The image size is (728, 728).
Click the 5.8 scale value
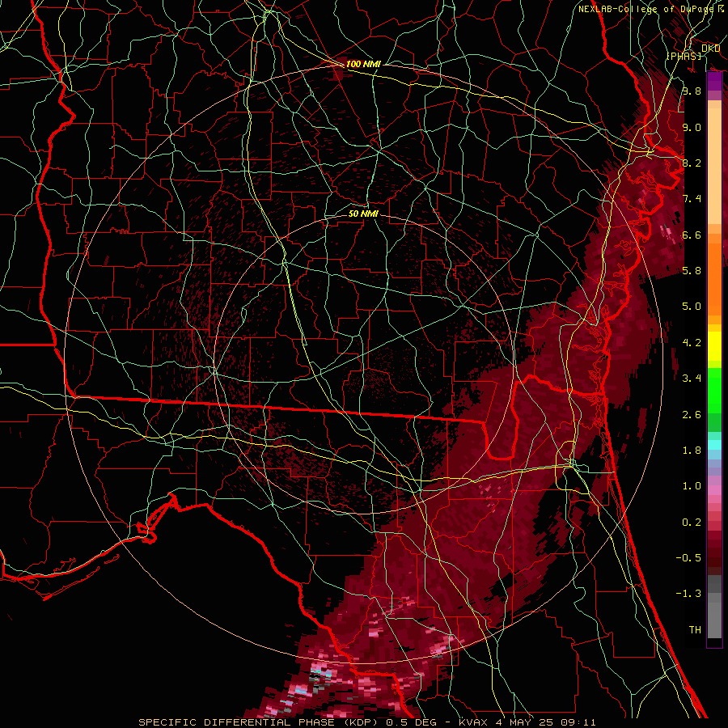692,271
